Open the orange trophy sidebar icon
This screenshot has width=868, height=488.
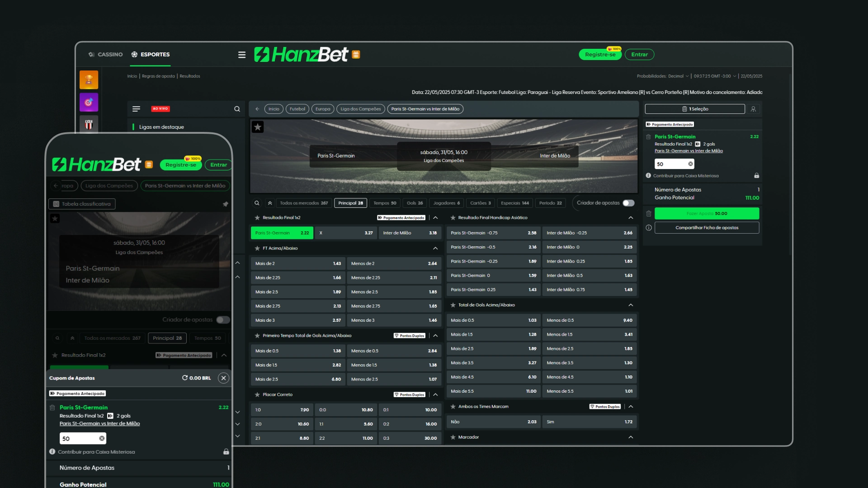(x=89, y=80)
